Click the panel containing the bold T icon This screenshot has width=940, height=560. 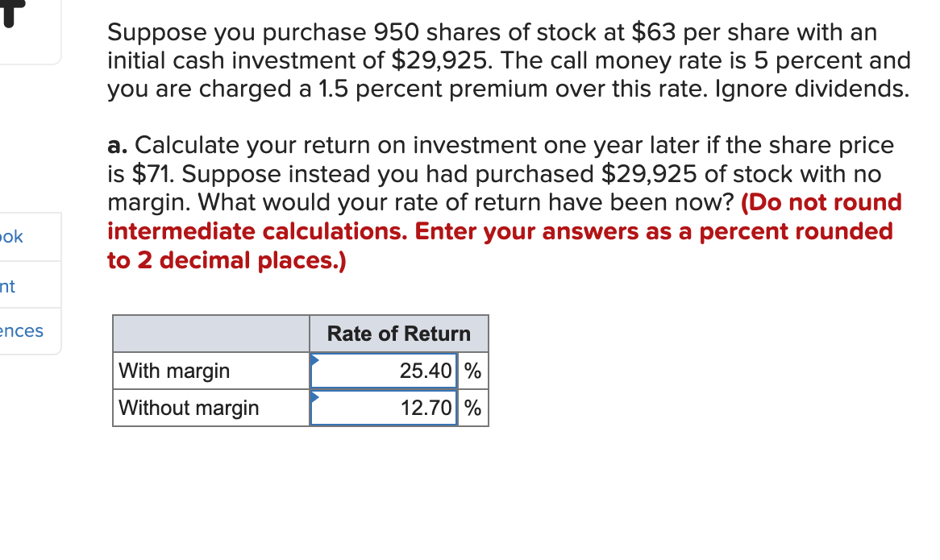click(x=31, y=32)
